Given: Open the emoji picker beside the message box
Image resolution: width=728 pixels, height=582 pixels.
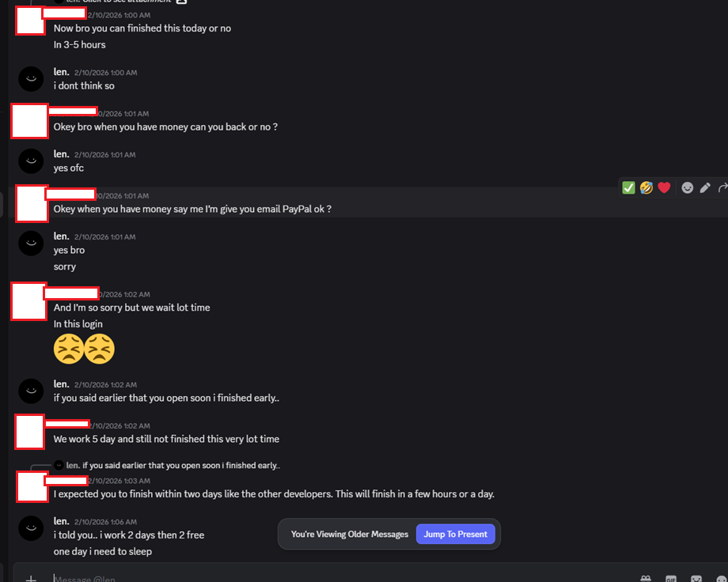Looking at the screenshot, I should [722, 579].
